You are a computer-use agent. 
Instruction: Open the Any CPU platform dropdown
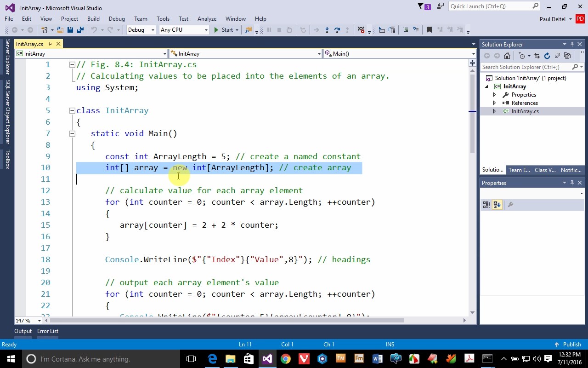184,30
